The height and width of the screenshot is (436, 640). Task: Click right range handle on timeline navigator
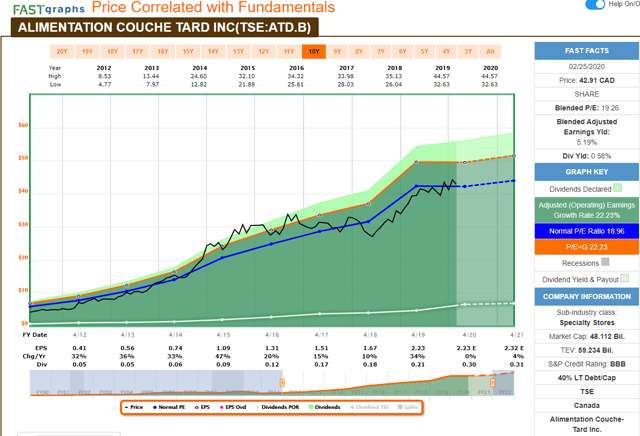pos(493,383)
